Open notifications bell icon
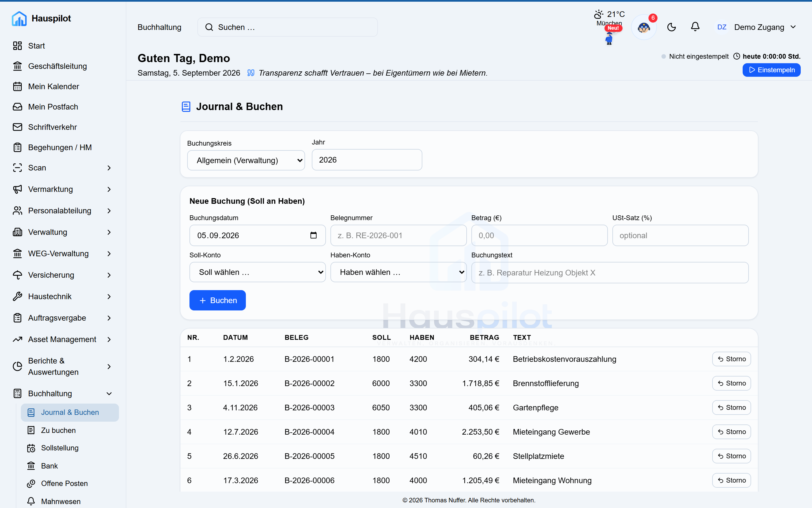Image resolution: width=812 pixels, height=508 pixels. click(695, 27)
